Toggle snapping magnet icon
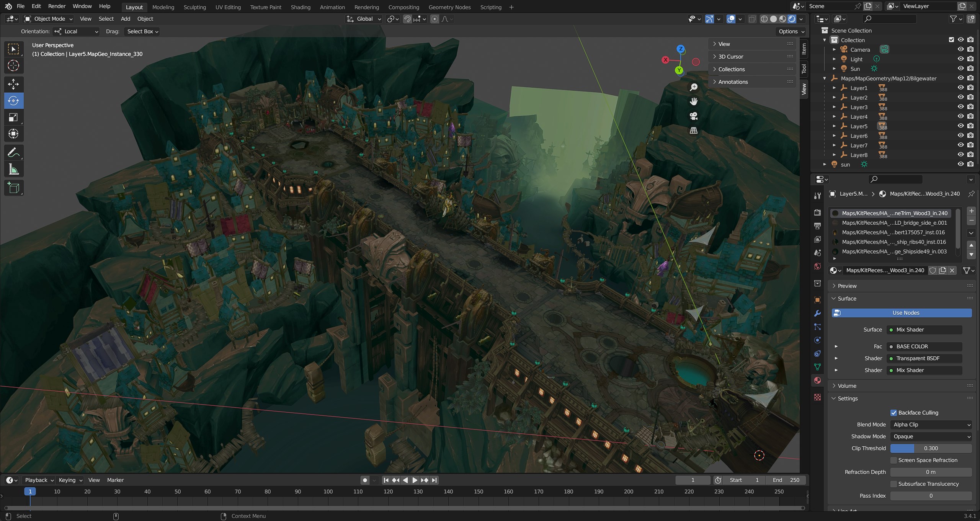The width and height of the screenshot is (980, 521). click(408, 19)
